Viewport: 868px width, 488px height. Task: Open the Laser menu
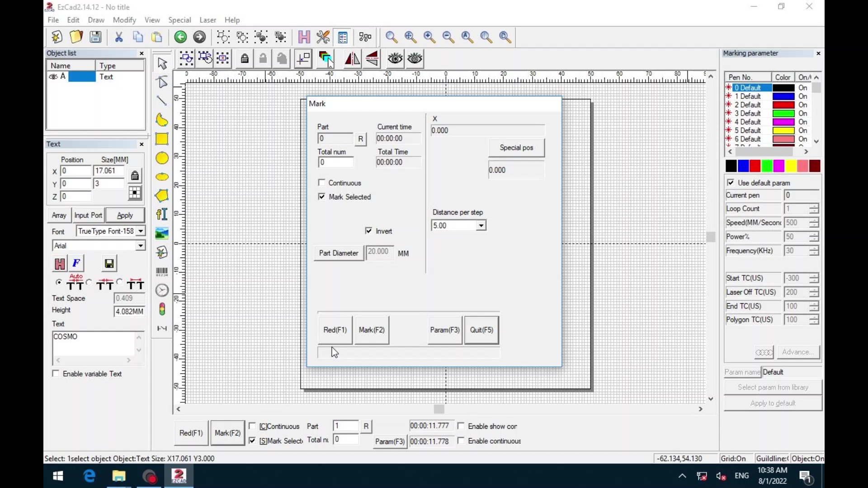208,20
